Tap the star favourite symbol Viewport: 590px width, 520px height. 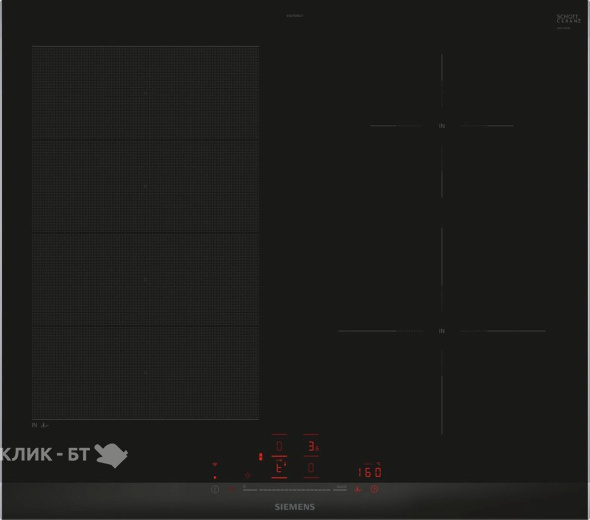[248, 476]
